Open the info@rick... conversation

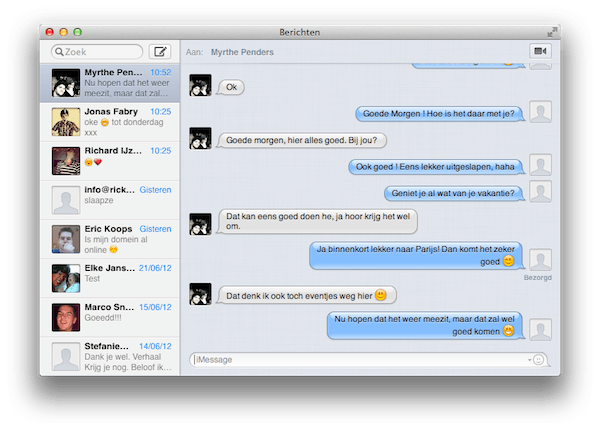coord(110,200)
